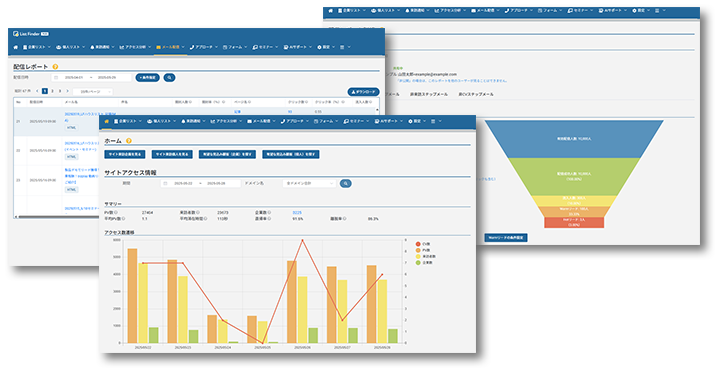Toggle 企業数 series in chart legend
The height and width of the screenshot is (368, 718).
[x=424, y=263]
